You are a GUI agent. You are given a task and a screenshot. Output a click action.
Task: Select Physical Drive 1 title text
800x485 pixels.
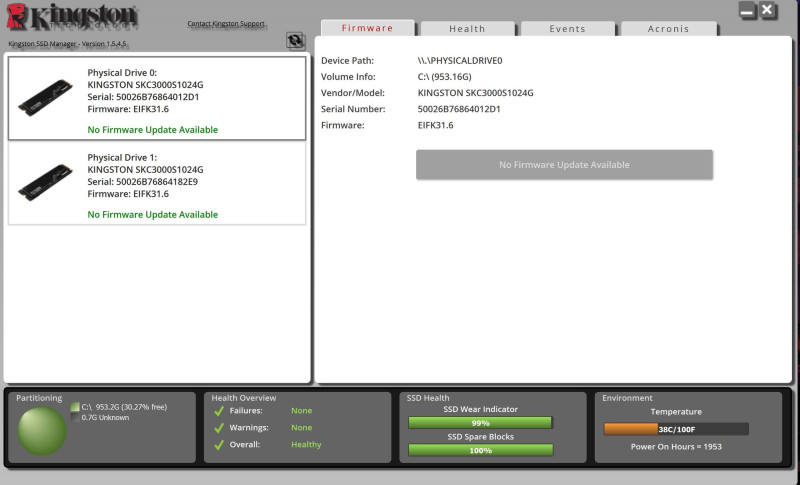tap(122, 158)
